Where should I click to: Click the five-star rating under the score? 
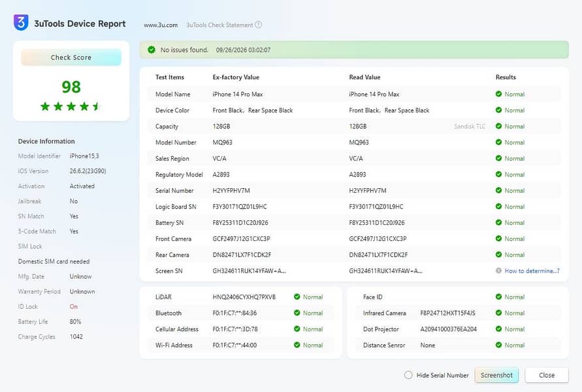71,106
